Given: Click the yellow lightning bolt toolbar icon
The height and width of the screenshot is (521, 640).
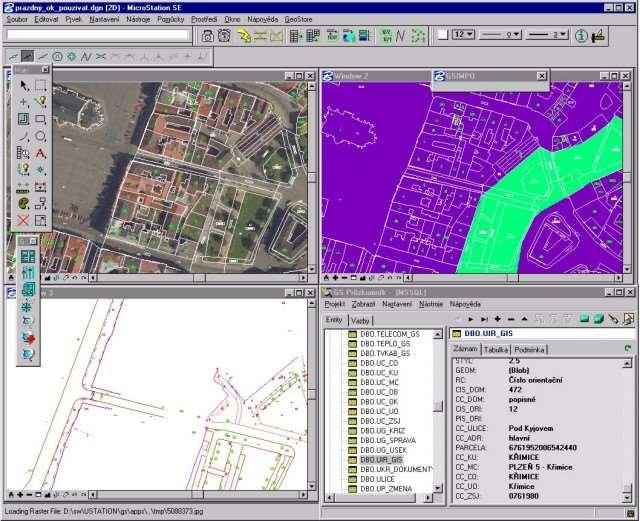Looking at the screenshot, I should [x=244, y=36].
